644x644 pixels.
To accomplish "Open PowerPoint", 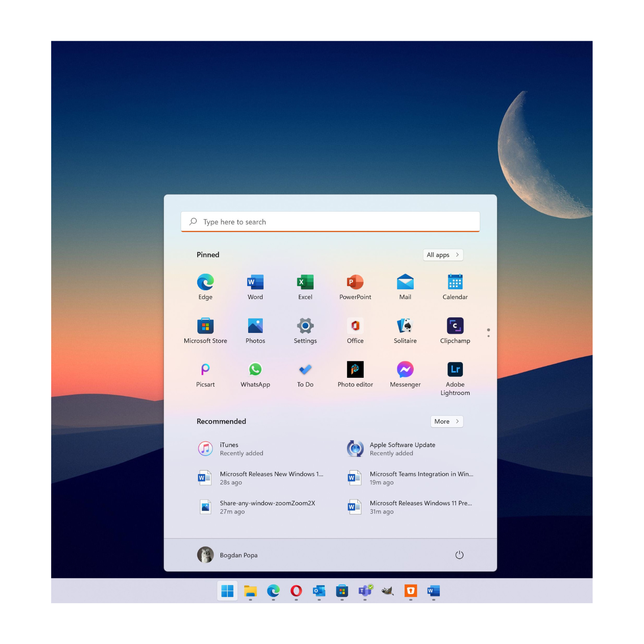I will [x=355, y=286].
